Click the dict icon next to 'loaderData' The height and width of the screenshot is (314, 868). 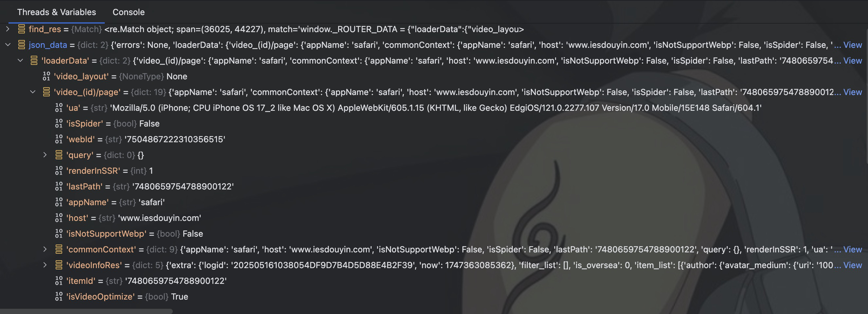click(x=34, y=61)
